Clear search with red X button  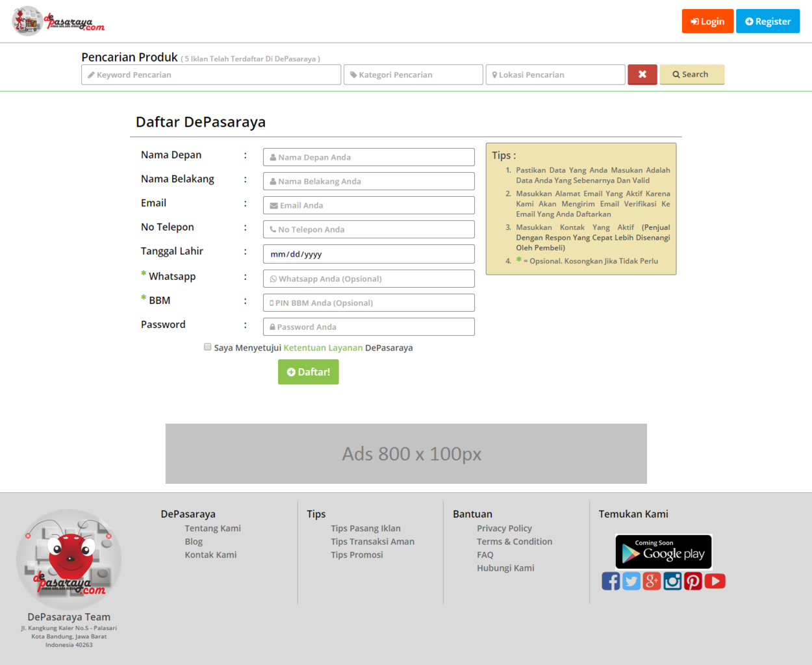tap(642, 75)
